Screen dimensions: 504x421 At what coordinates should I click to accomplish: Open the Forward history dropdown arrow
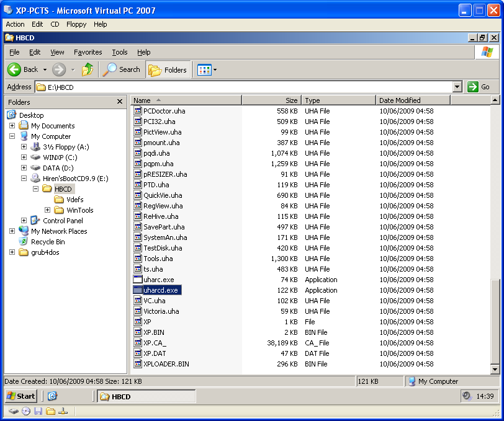[x=73, y=69]
